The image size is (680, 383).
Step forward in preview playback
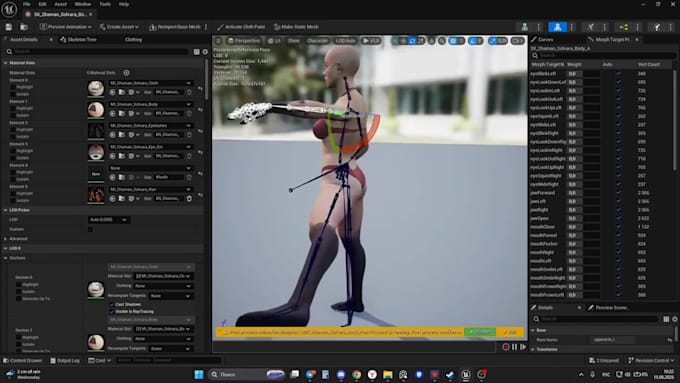[x=523, y=347]
